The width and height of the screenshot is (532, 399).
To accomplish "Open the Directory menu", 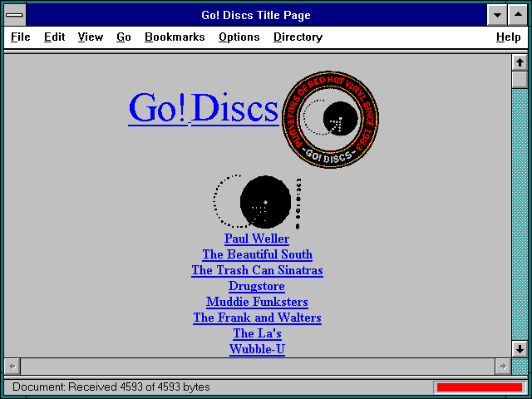I will (x=298, y=37).
